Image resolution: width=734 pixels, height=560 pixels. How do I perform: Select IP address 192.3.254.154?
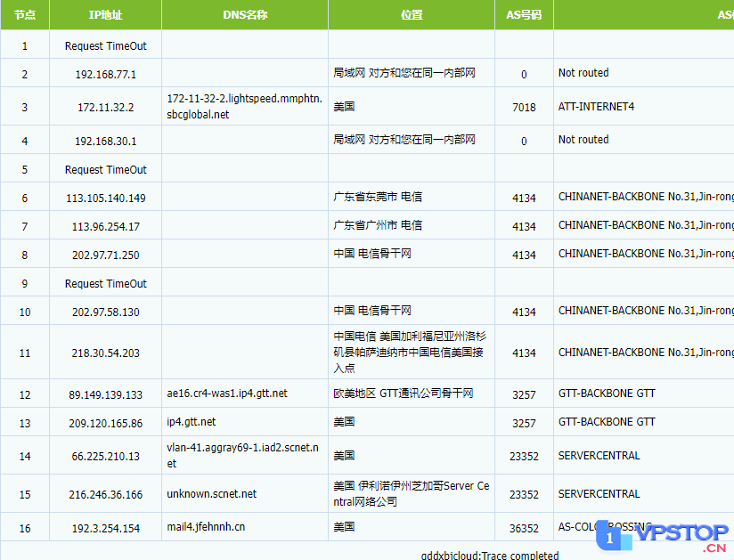tap(106, 529)
